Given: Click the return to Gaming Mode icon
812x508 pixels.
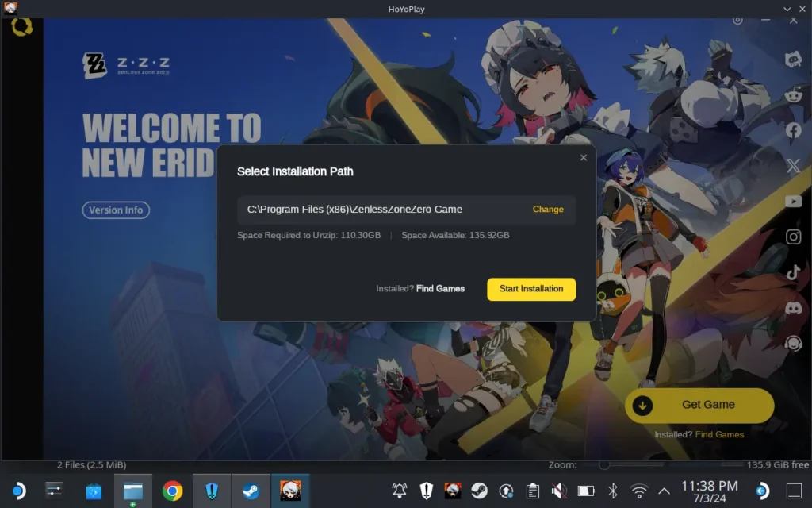Looking at the screenshot, I should pyautogui.click(x=763, y=491).
